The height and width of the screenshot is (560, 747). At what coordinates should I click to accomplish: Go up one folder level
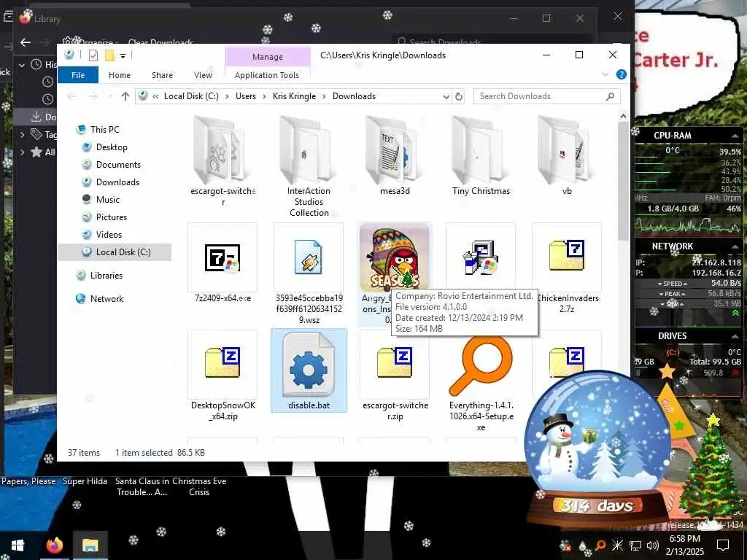coord(125,96)
